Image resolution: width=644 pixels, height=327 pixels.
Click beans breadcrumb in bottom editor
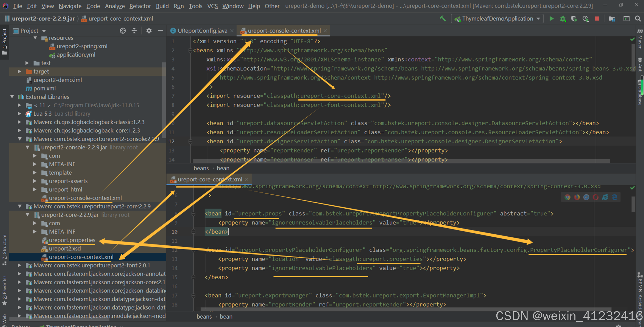[204, 316]
